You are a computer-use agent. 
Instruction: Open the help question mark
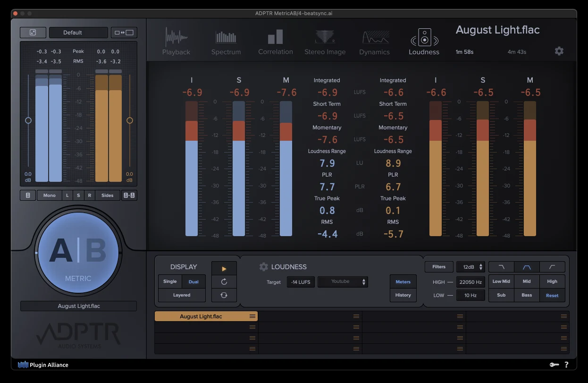[x=567, y=365]
